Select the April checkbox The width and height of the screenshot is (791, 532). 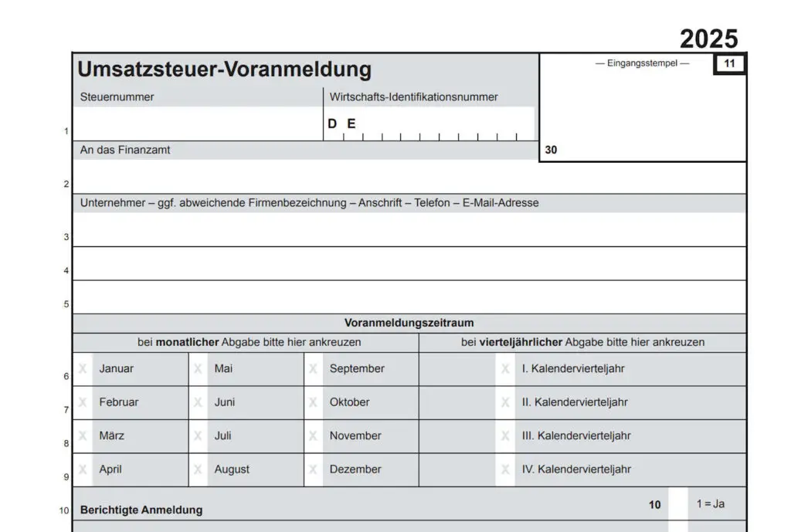(x=83, y=469)
